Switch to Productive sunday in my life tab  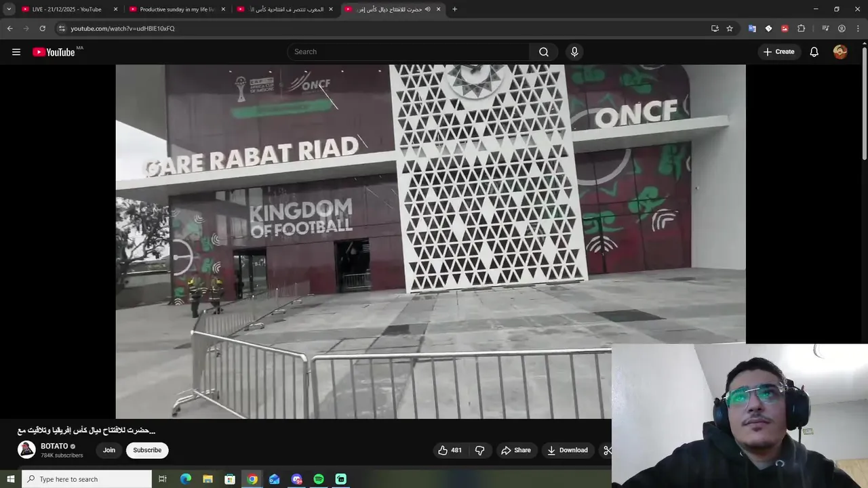pos(176,9)
